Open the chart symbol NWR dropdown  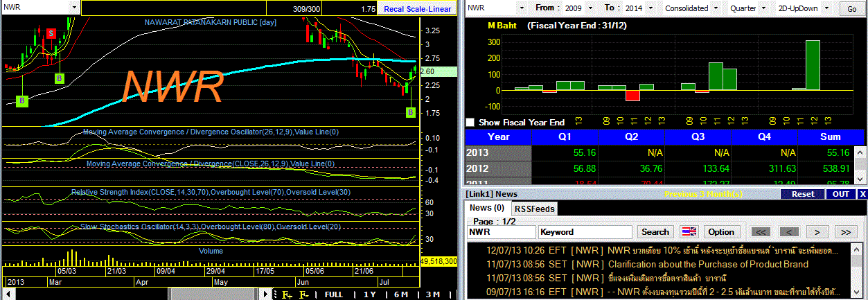click(73, 6)
